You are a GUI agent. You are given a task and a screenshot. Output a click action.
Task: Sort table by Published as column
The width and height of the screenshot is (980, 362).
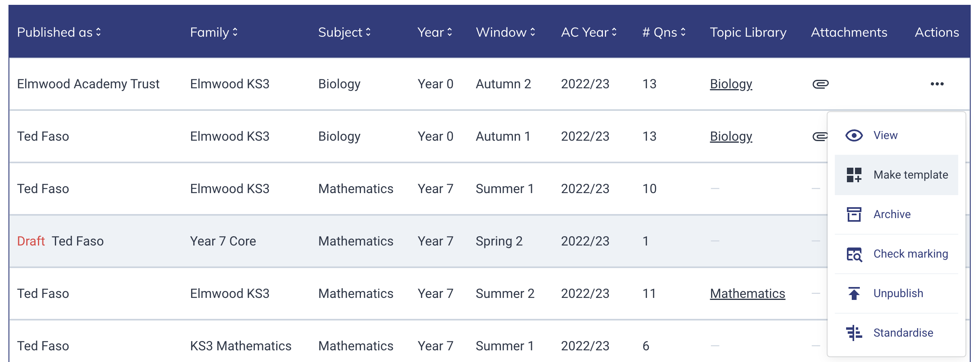(x=59, y=32)
